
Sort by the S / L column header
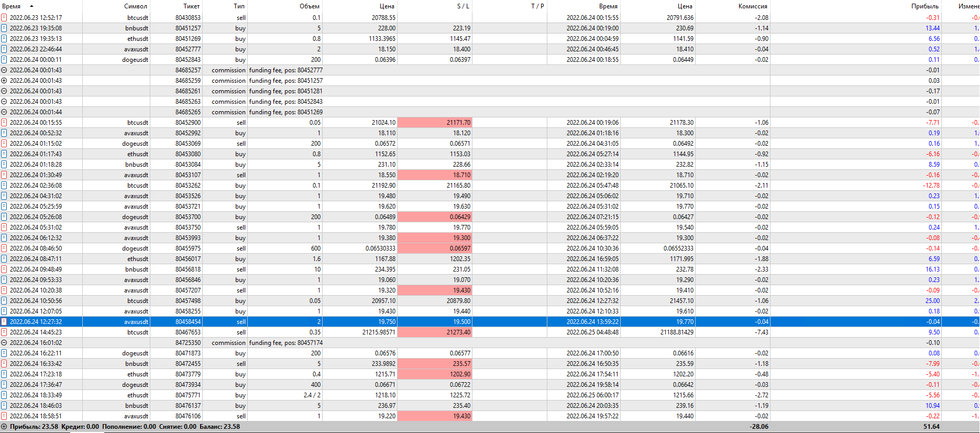463,6
